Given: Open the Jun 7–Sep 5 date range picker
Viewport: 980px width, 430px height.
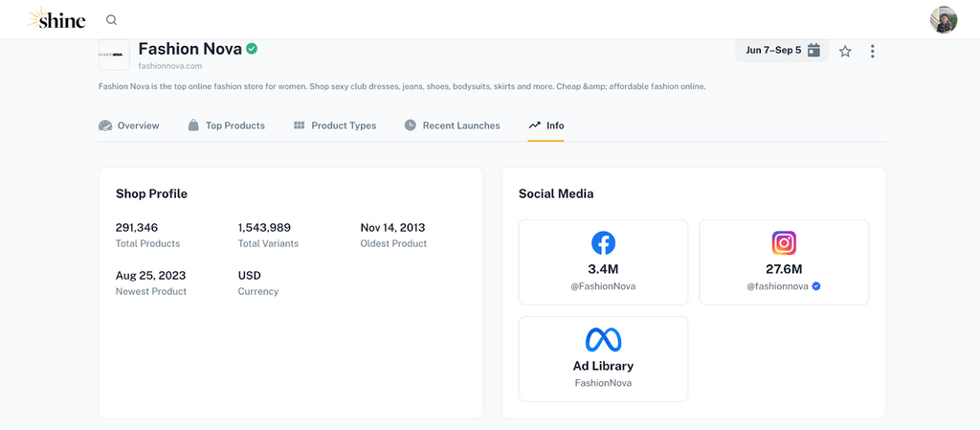Looking at the screenshot, I should (x=782, y=50).
